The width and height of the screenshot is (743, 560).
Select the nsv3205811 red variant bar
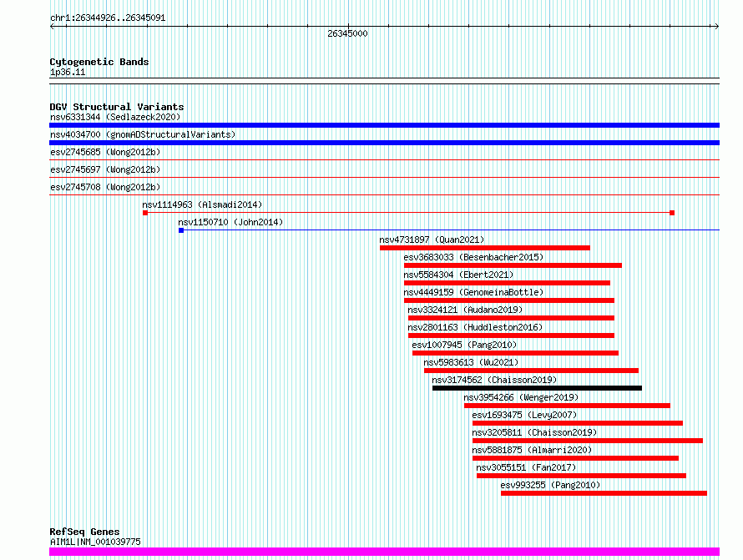click(588, 441)
